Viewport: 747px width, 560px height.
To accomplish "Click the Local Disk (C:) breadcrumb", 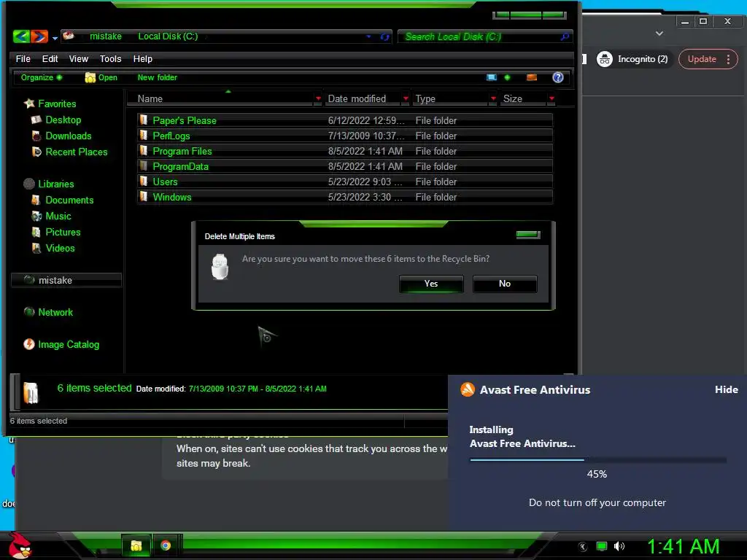I will (168, 36).
